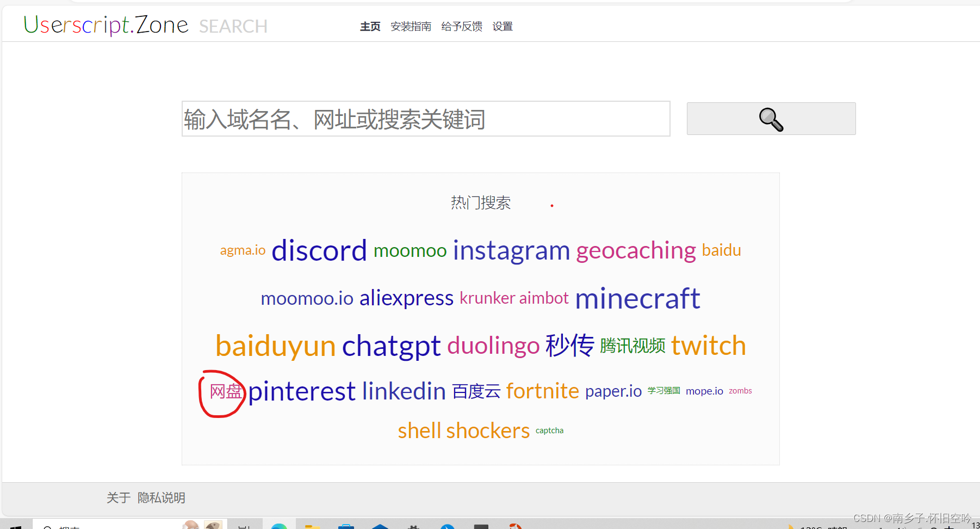This screenshot has width=980, height=529.
Task: Open the 关于 footer link
Action: (119, 498)
